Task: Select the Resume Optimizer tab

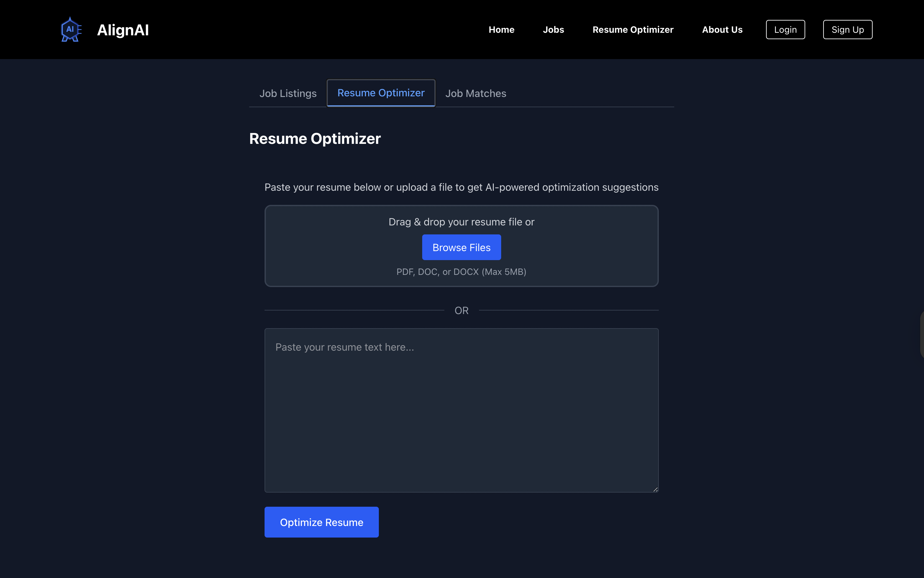Action: [380, 93]
